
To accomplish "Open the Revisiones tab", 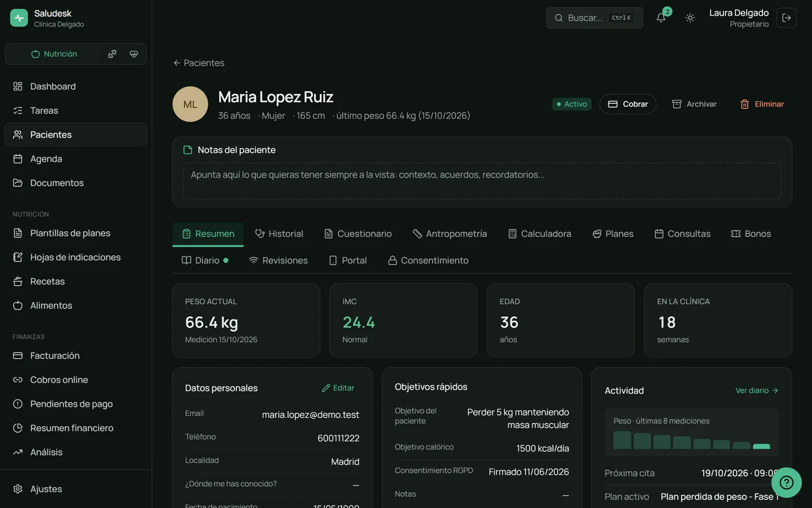I will [278, 261].
